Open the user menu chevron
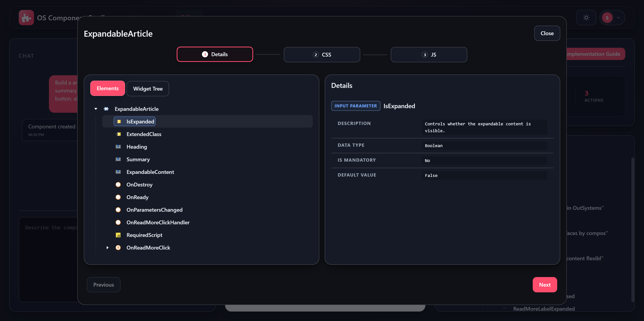 click(x=618, y=18)
